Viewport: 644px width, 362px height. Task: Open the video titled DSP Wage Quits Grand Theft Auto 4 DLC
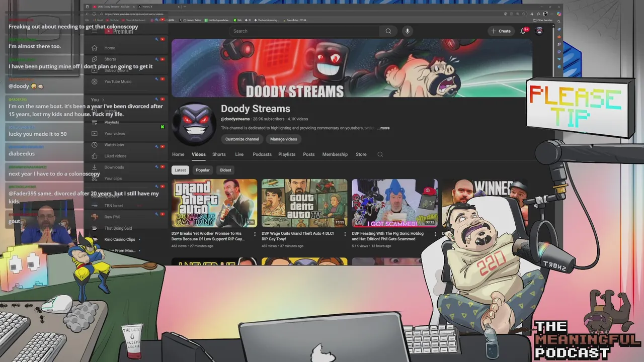point(297,236)
